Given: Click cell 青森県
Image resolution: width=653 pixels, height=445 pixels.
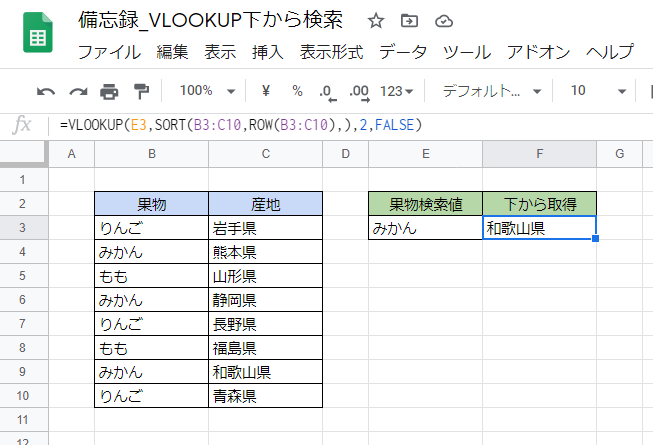Looking at the screenshot, I should [265, 395].
